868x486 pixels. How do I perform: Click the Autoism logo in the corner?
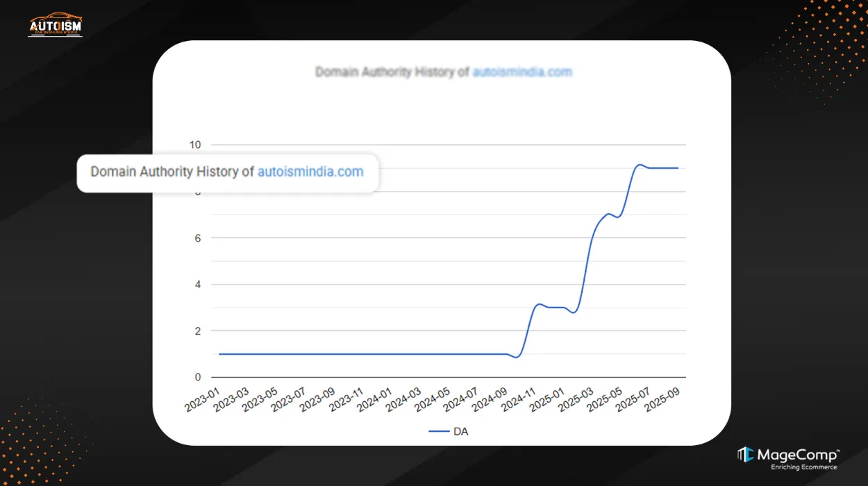pyautogui.click(x=55, y=25)
